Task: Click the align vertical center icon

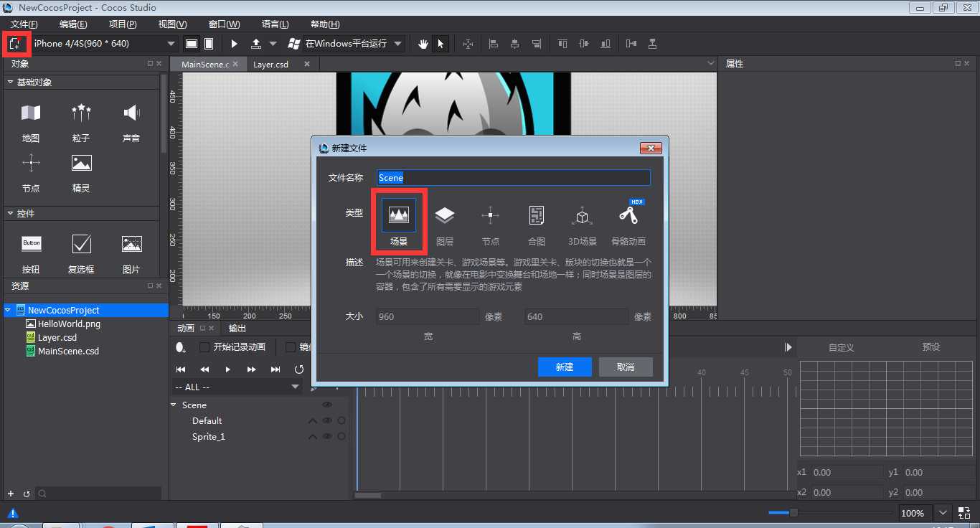Action: (x=583, y=44)
